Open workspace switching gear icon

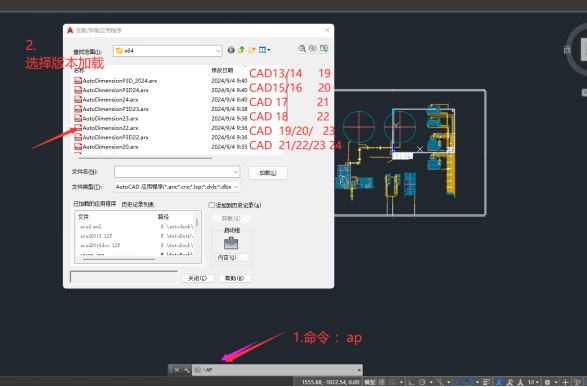[547, 382]
